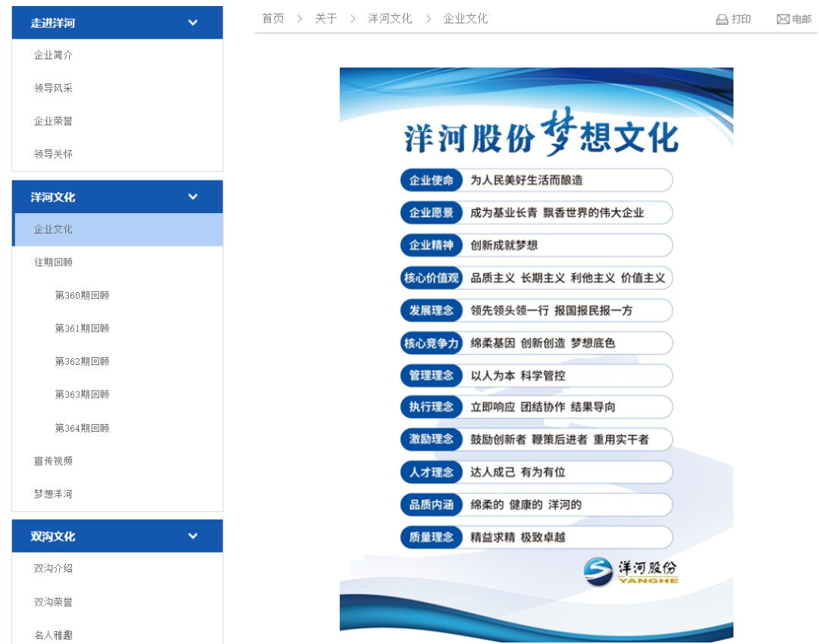Click the 核心竞争力 label on the poster

(431, 343)
